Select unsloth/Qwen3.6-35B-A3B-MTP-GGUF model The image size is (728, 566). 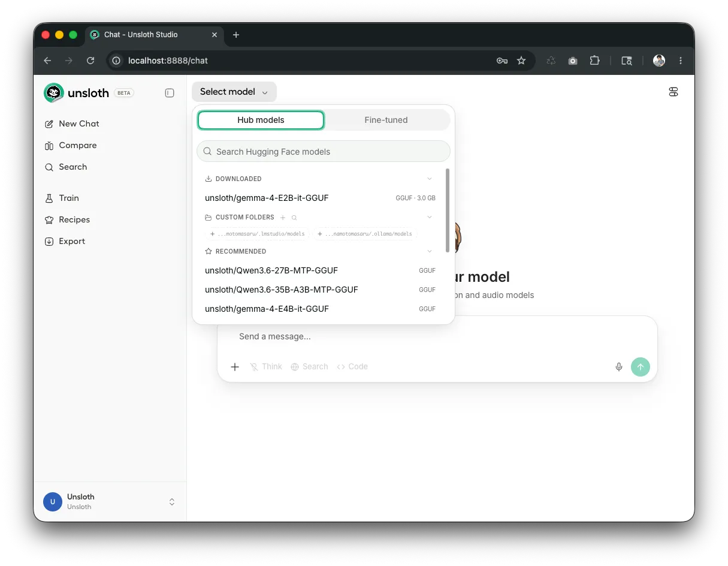click(320, 290)
